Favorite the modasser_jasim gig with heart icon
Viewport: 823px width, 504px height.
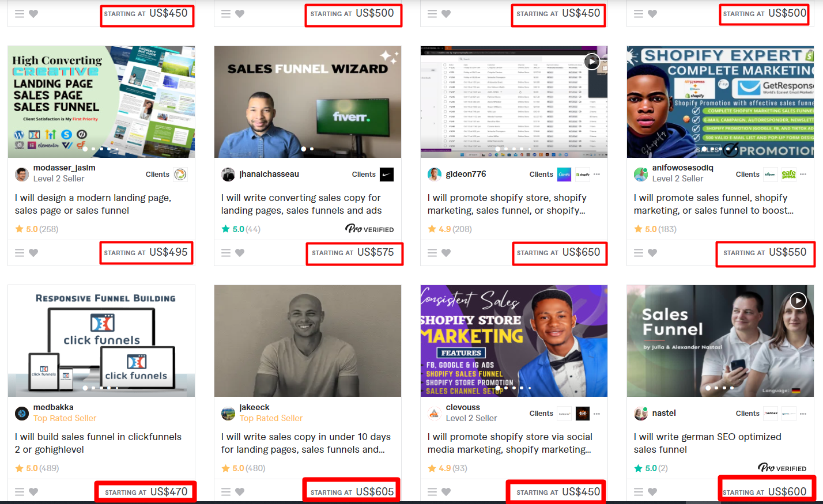pos(33,252)
